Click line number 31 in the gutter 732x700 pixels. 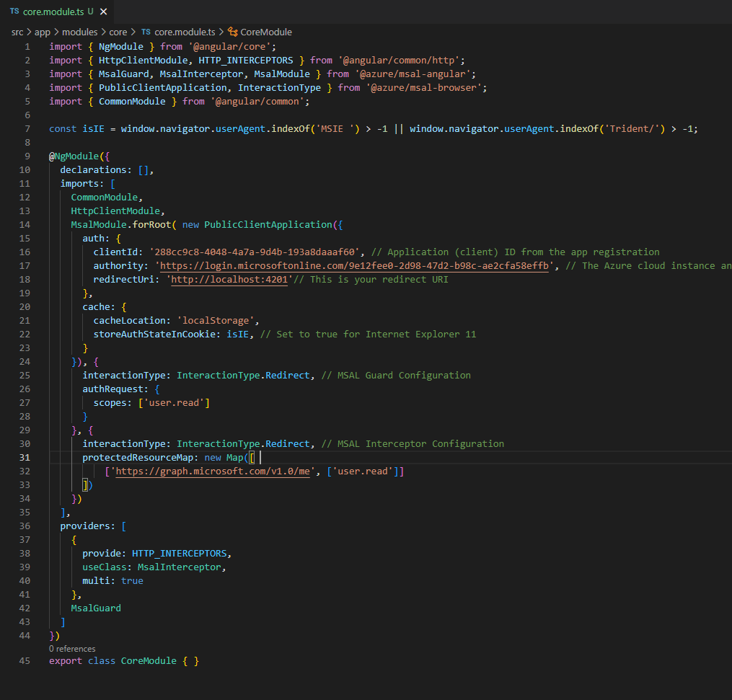[25, 458]
